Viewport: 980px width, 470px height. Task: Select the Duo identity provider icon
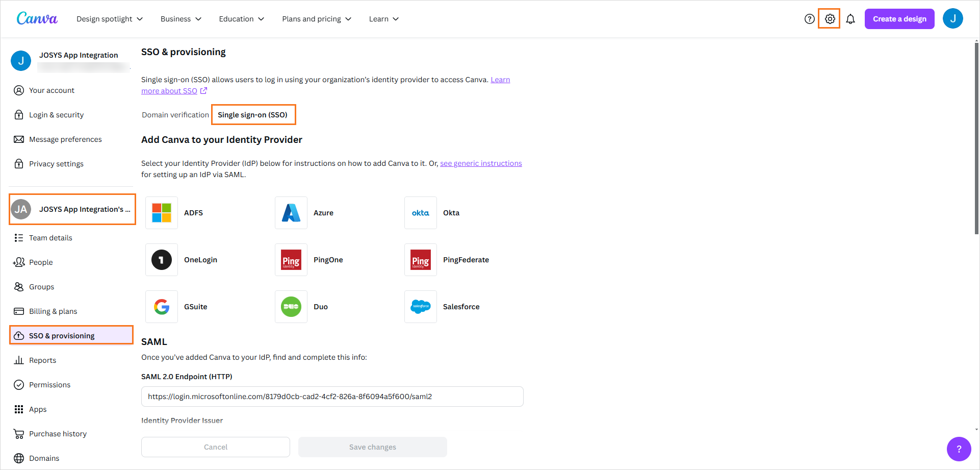coord(291,307)
